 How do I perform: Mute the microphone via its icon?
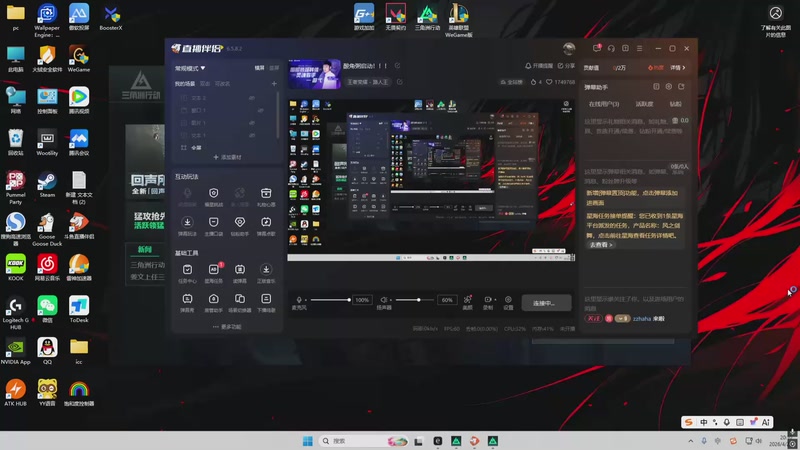[299, 299]
